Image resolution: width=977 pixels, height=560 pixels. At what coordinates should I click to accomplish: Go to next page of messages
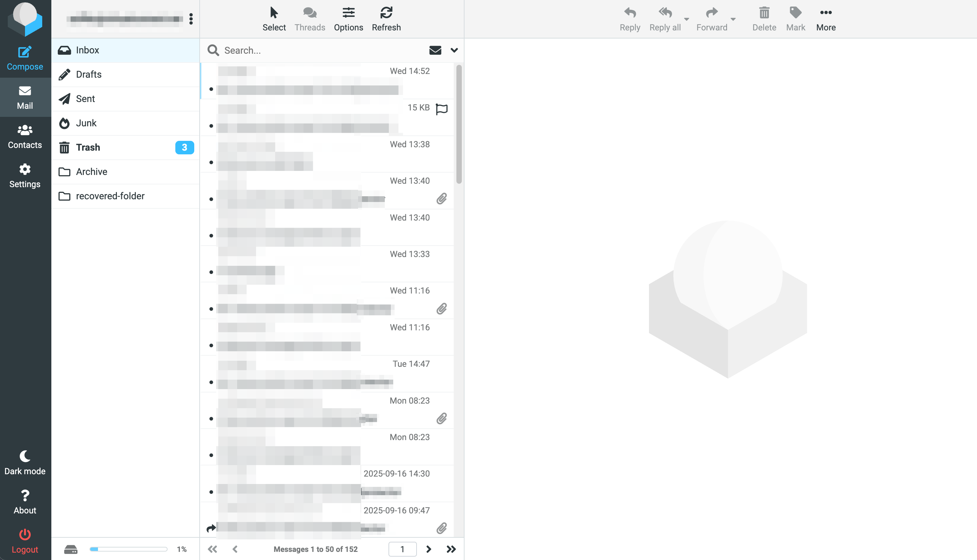click(428, 549)
